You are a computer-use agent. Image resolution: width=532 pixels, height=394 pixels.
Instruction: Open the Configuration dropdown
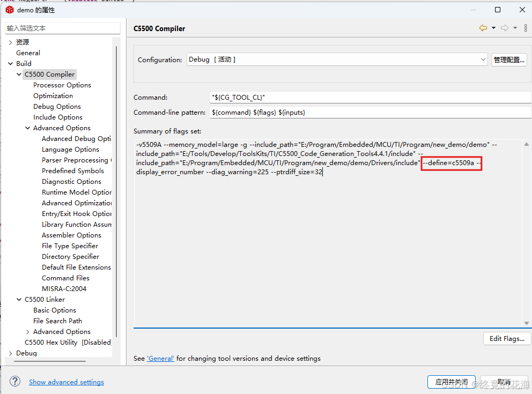[x=337, y=60]
